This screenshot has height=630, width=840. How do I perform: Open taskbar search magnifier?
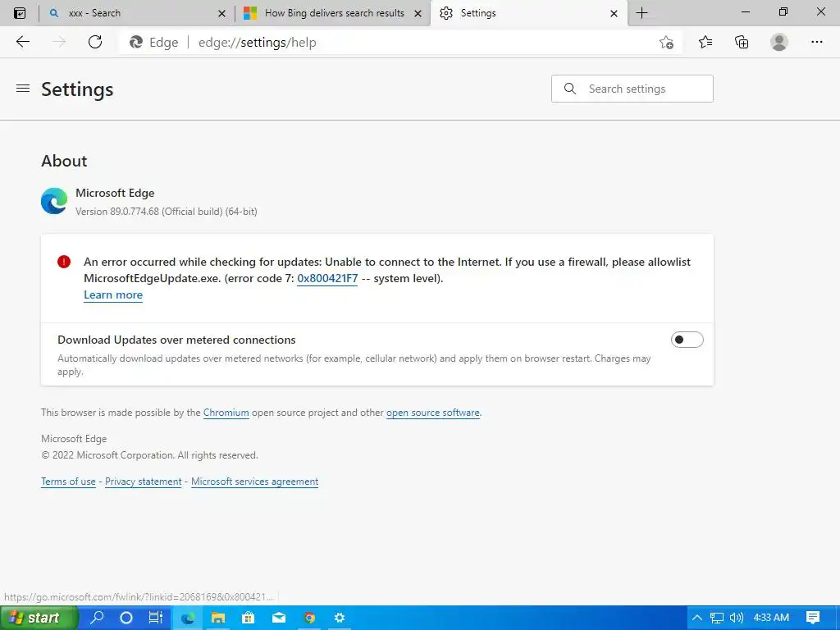coord(97,618)
